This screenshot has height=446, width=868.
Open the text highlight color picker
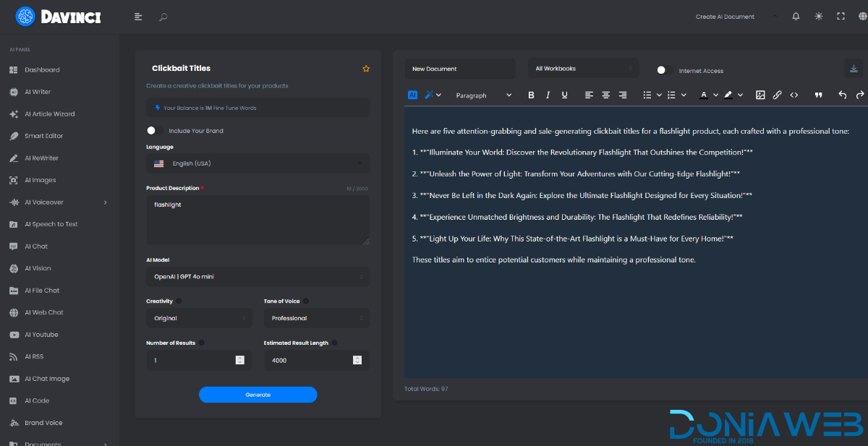click(x=732, y=95)
